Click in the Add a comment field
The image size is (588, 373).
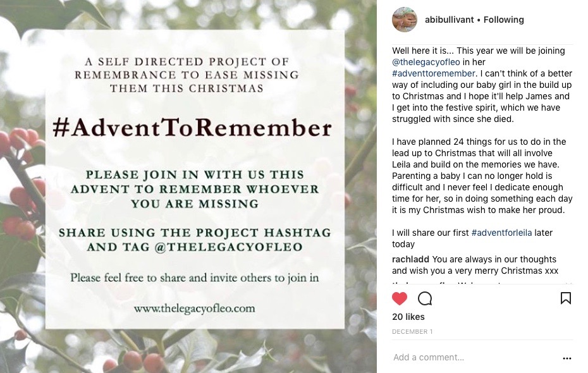coord(468,357)
